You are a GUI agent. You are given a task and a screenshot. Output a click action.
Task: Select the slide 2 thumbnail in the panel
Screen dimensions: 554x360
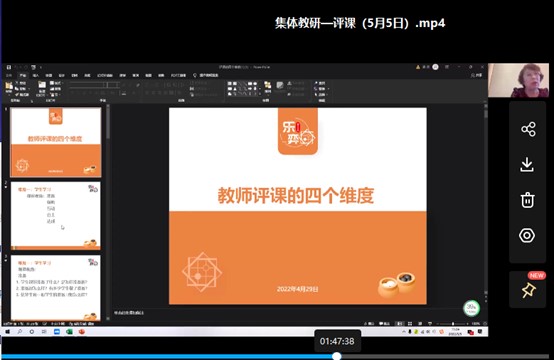(x=56, y=216)
